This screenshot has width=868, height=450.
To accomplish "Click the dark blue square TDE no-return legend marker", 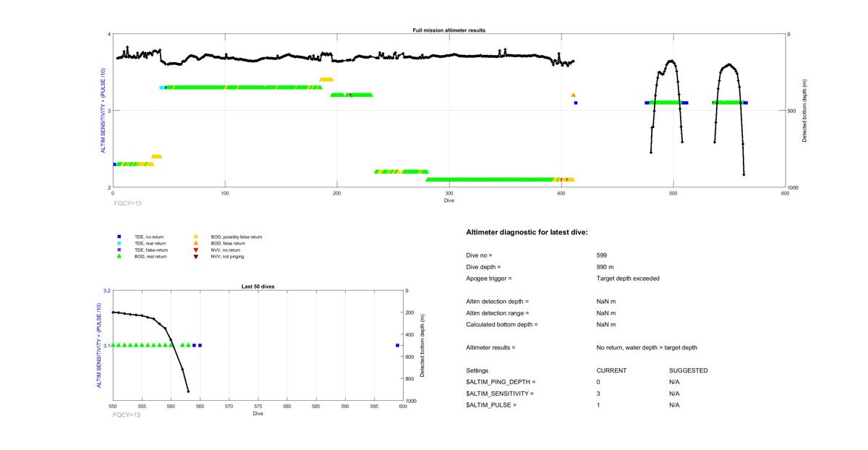I will tap(119, 237).
